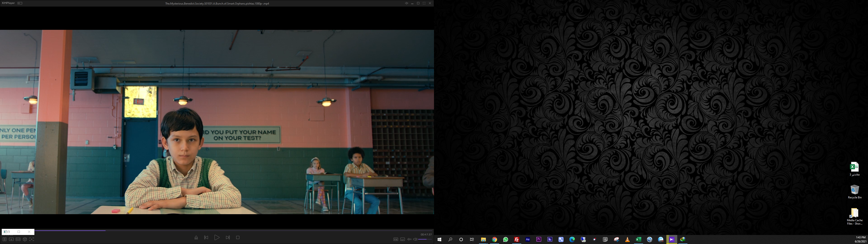Open the playlist panel icon
The width and height of the screenshot is (868, 244).
pyautogui.click(x=4, y=239)
